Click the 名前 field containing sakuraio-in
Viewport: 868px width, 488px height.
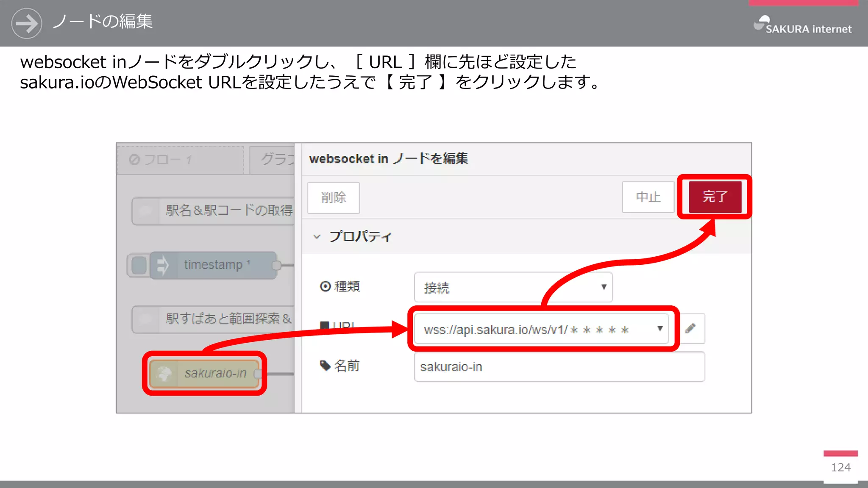point(559,367)
